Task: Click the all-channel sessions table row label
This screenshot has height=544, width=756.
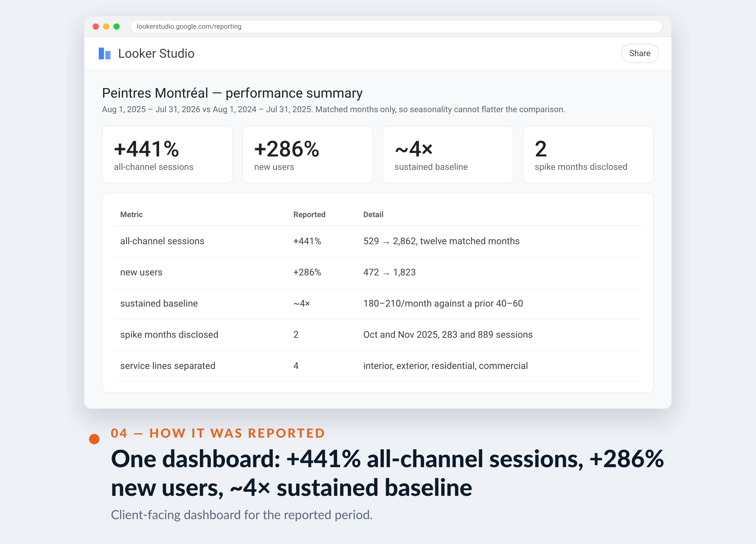Action: pyautogui.click(x=162, y=241)
